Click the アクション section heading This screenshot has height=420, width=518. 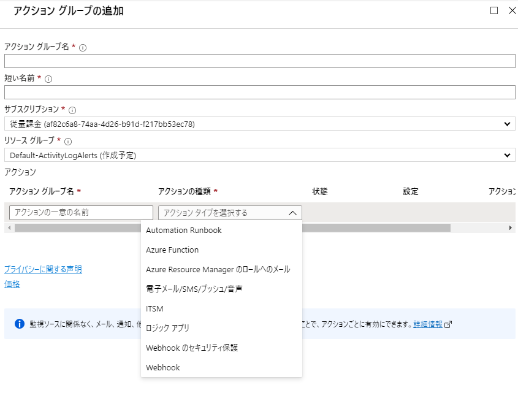point(20,172)
